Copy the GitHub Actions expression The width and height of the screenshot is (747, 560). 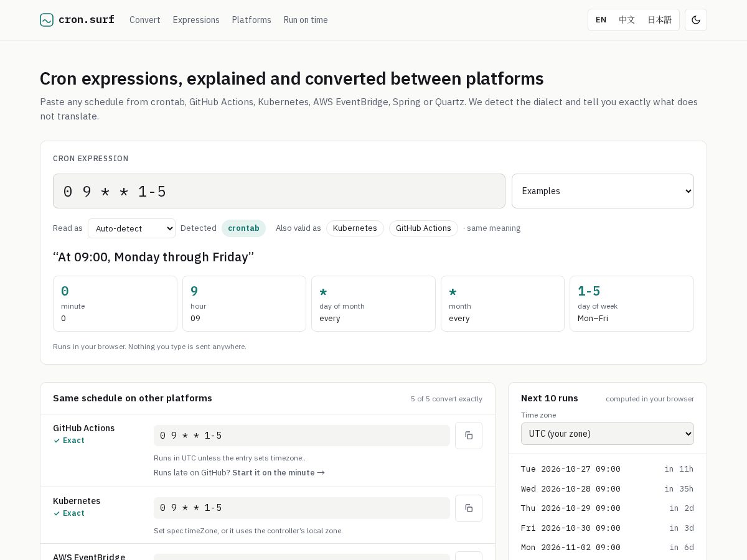click(x=469, y=436)
